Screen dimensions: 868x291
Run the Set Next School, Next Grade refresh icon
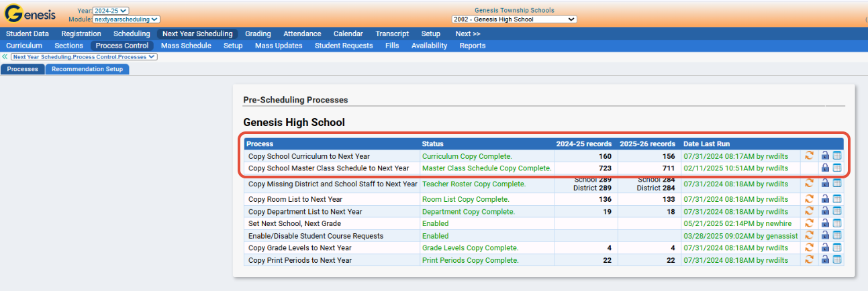click(x=809, y=223)
